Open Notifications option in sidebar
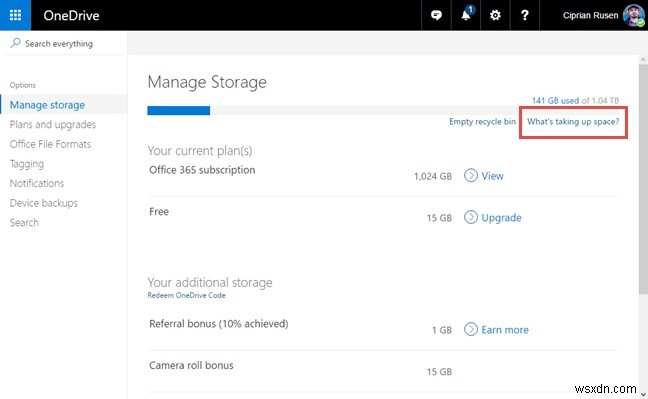648x399 pixels. coord(37,183)
